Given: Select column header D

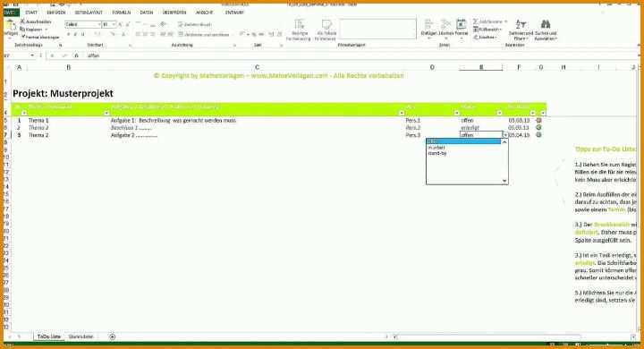Looking at the screenshot, I should click(432, 67).
